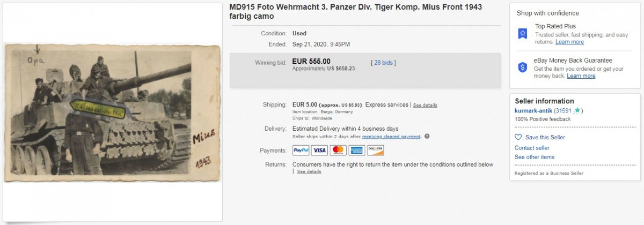Click the help icon after cleared payment

[427, 137]
